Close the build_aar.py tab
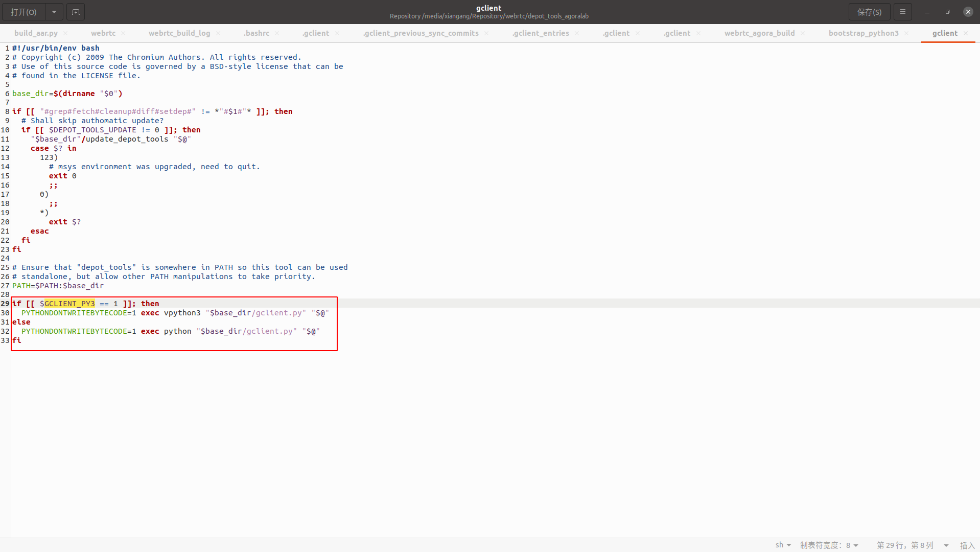The height and width of the screenshot is (552, 980). coord(65,33)
